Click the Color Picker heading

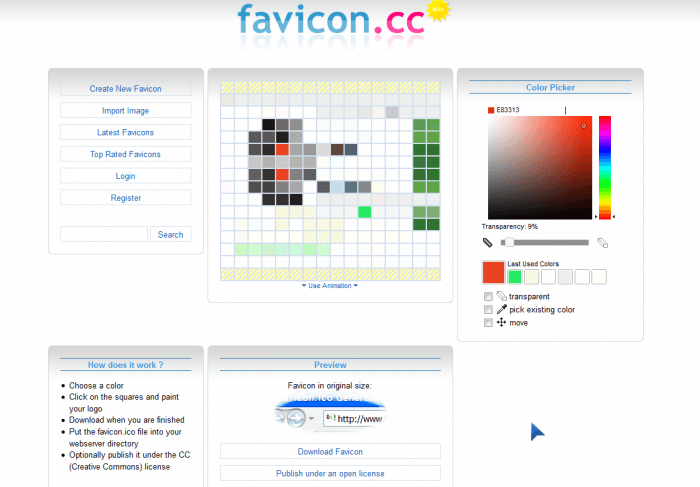point(550,87)
